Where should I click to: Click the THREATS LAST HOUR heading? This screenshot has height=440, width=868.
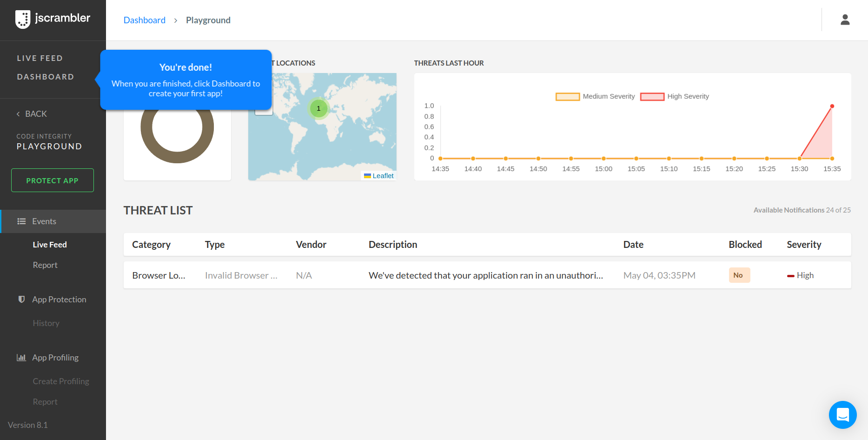coord(449,63)
